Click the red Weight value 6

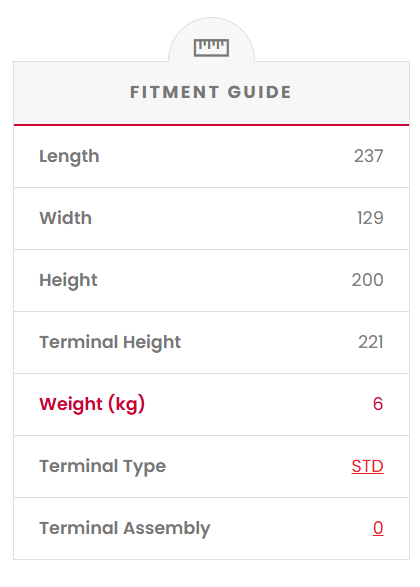(x=378, y=404)
